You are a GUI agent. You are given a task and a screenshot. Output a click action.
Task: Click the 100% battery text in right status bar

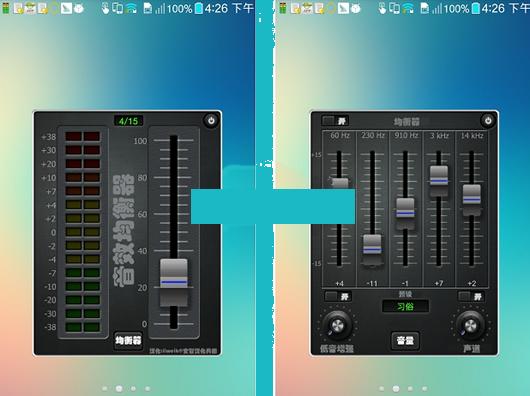(x=457, y=8)
